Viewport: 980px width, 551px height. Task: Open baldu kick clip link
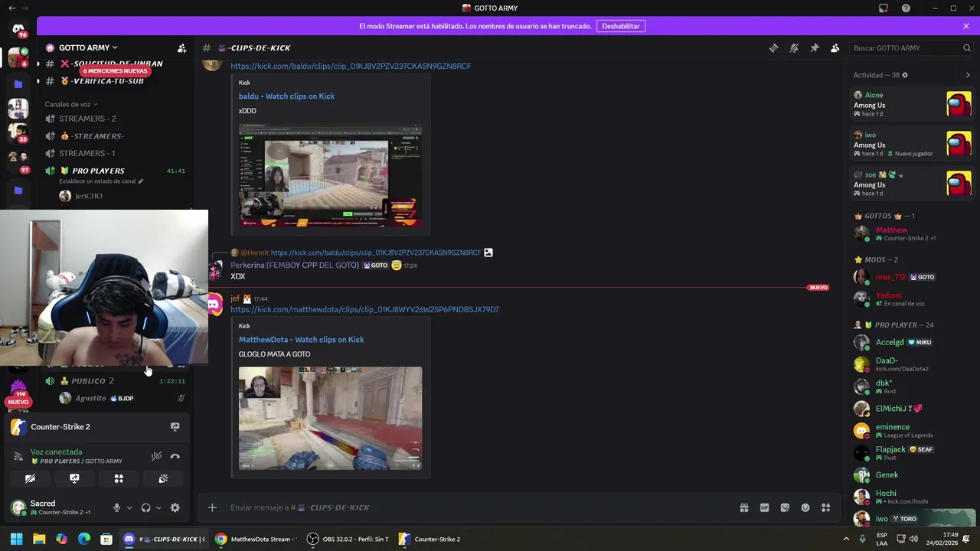(x=351, y=66)
